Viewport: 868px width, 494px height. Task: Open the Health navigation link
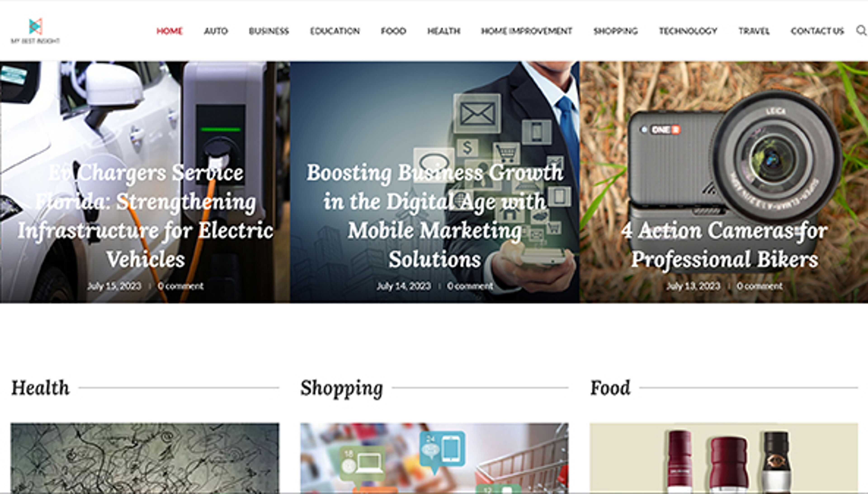coord(443,31)
